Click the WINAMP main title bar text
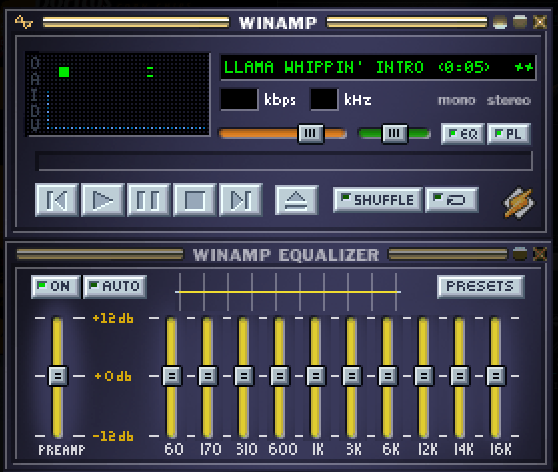The height and width of the screenshot is (472, 558). [278, 23]
